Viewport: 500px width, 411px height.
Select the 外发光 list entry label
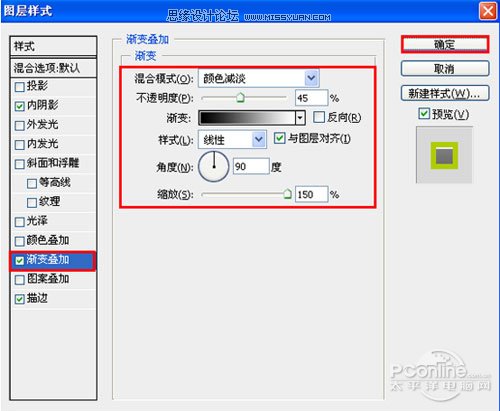click(42, 125)
